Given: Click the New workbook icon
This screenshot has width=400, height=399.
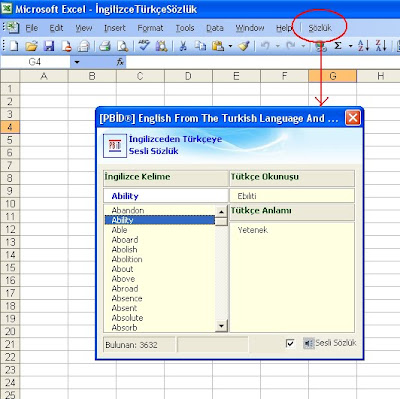Looking at the screenshot, I should tap(14, 46).
